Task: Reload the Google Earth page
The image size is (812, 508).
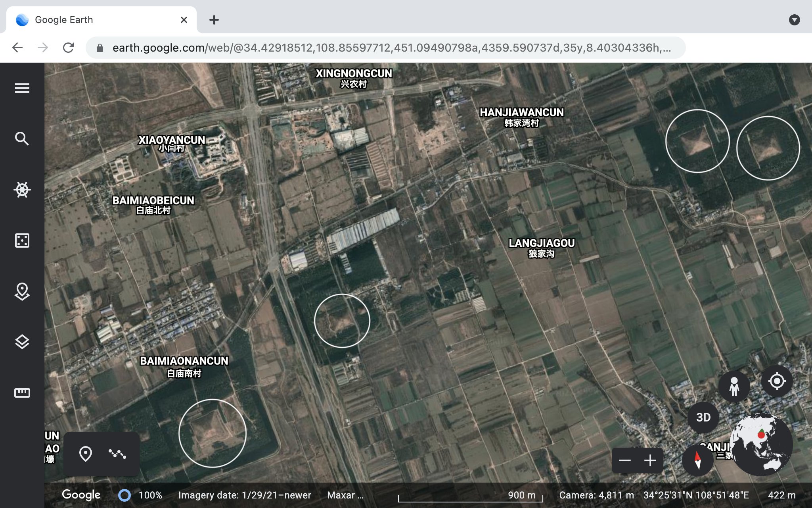Action: point(68,48)
